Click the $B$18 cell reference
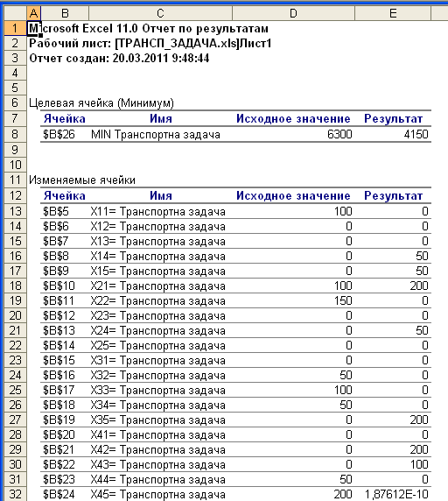This screenshot has width=448, height=501. (59, 406)
